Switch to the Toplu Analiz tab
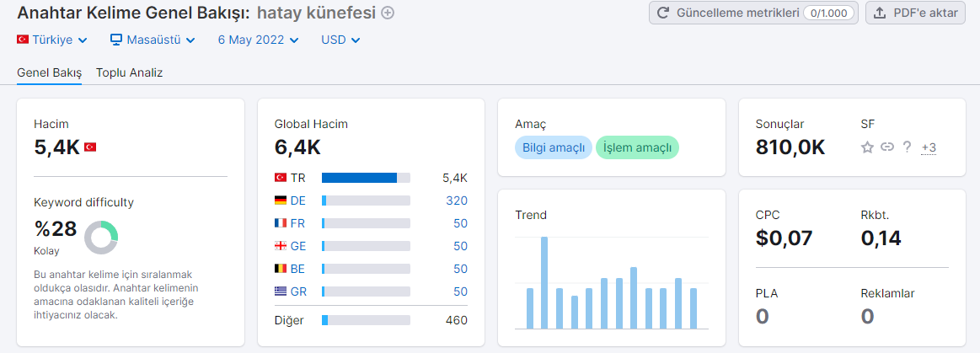The width and height of the screenshot is (980, 353). coord(130,72)
